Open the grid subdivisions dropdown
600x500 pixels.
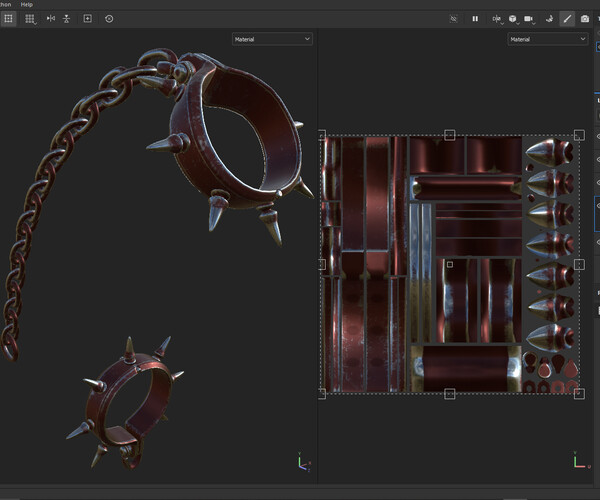pyautogui.click(x=30, y=19)
